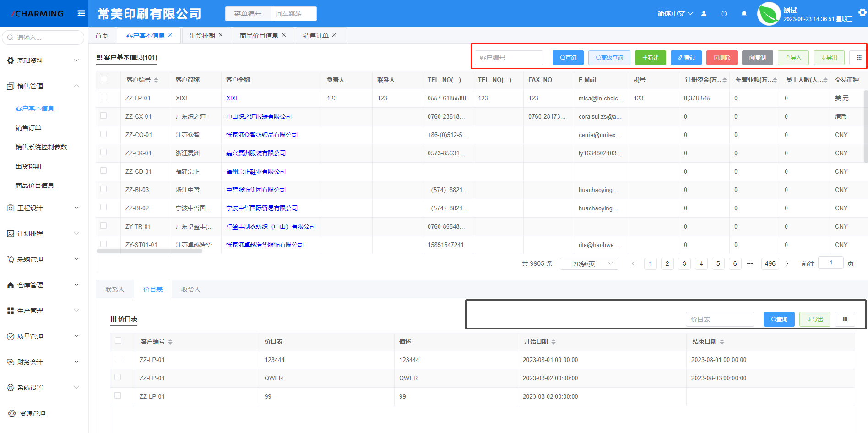Click the green 新建 button

(651, 58)
